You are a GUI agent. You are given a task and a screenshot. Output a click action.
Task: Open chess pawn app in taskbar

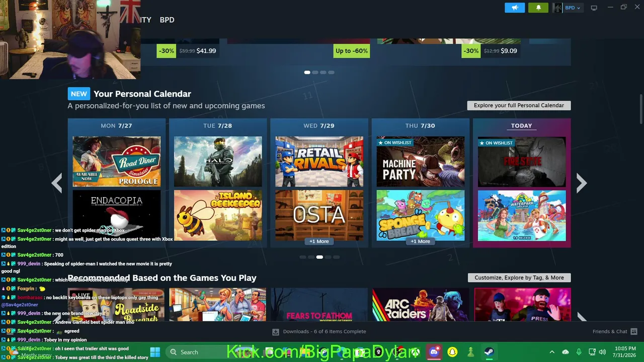click(x=470, y=352)
